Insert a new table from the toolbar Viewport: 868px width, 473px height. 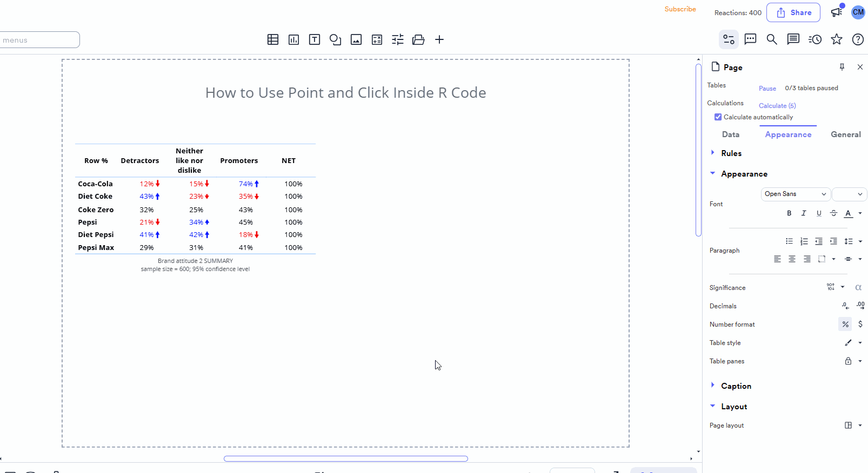(x=273, y=39)
